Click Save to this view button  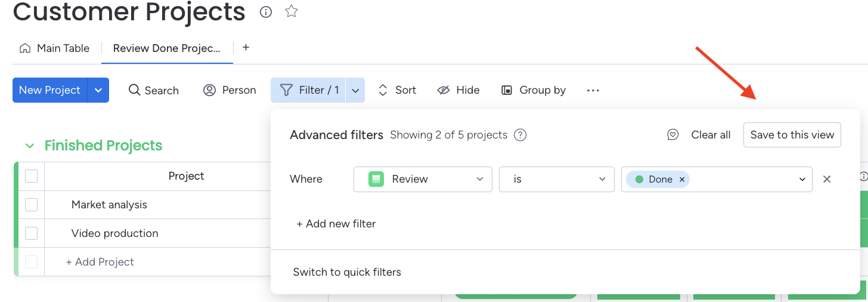click(x=792, y=135)
